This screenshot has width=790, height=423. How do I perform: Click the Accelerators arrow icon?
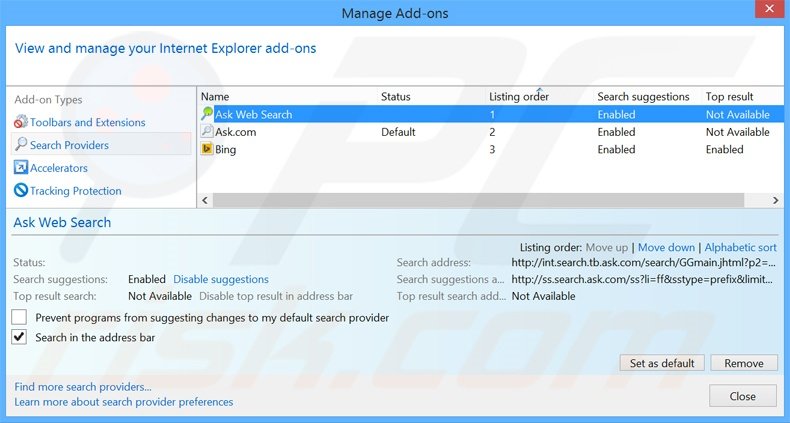(x=21, y=168)
